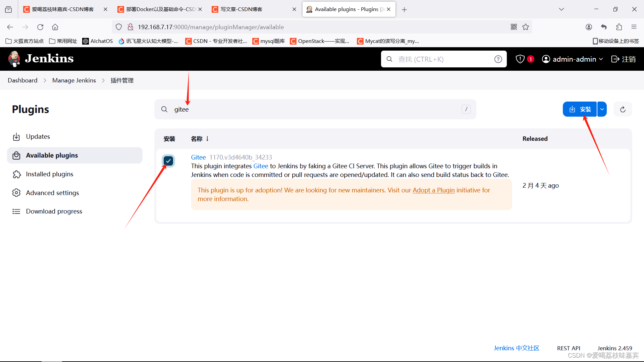Click the recent tabs icon at top left
Screen dimensions: 644x362
(x=8, y=9)
